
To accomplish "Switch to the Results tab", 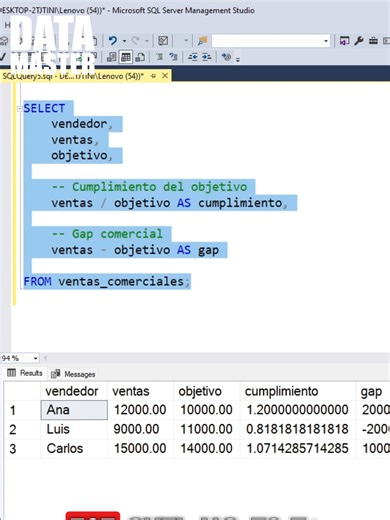I will 25,373.
